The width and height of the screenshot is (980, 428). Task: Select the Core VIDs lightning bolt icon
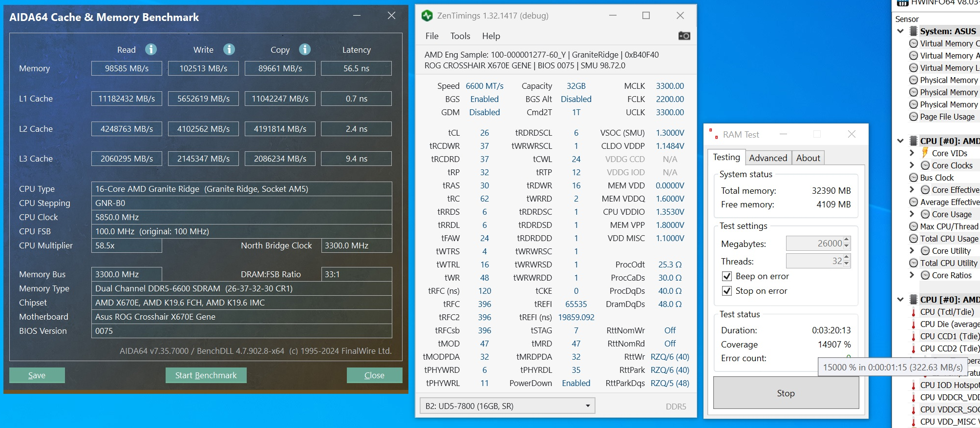(925, 153)
